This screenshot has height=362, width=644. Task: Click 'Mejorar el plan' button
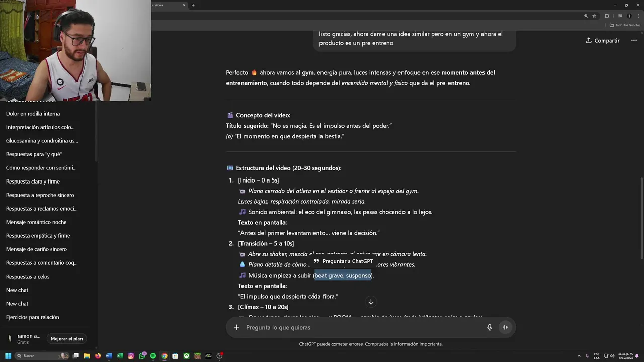pyautogui.click(x=66, y=339)
